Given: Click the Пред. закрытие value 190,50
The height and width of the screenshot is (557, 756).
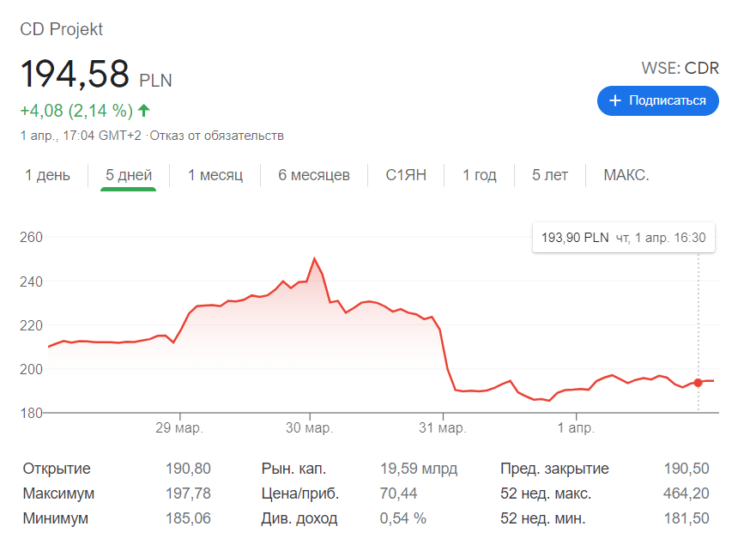Looking at the screenshot, I should (x=686, y=469).
